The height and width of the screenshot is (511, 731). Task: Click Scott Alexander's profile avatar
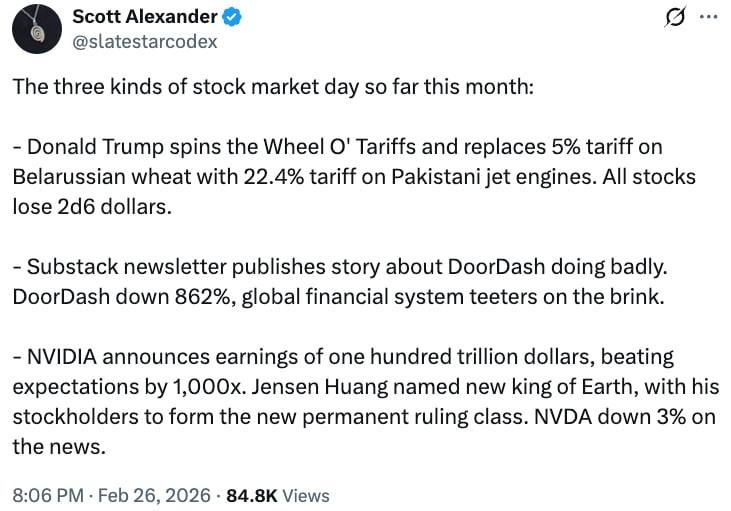39,29
